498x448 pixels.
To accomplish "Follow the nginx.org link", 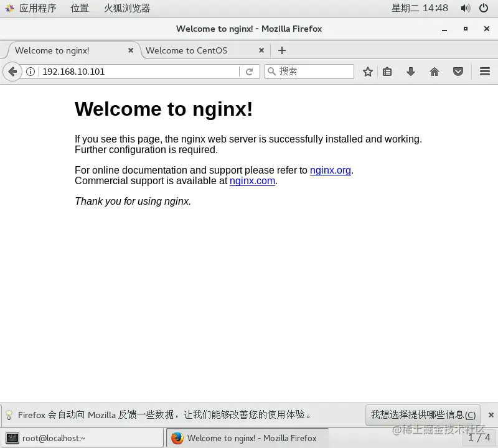I will [331, 170].
